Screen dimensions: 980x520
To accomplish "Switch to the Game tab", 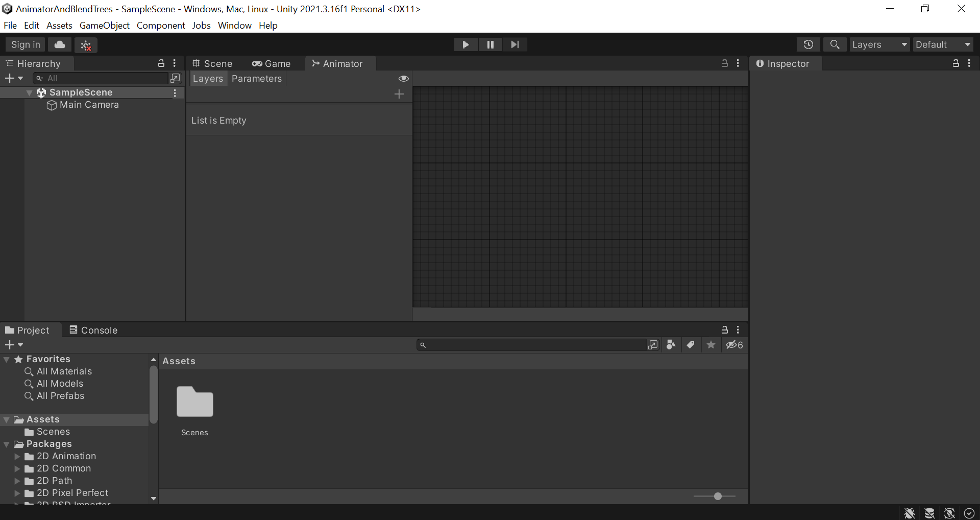I will [272, 63].
